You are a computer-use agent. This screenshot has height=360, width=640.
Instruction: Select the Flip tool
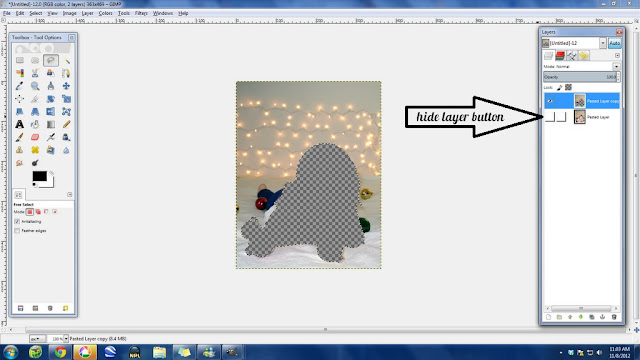point(51,111)
